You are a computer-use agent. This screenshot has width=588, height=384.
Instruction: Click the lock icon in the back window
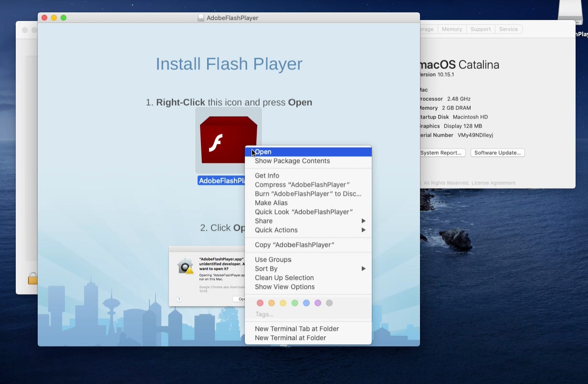point(32,278)
